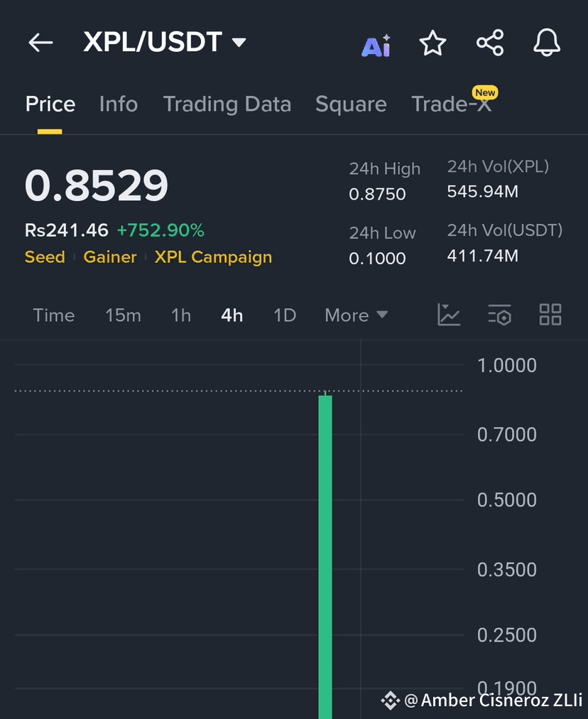The width and height of the screenshot is (588, 719).
Task: Tap the share icon
Action: click(x=490, y=43)
